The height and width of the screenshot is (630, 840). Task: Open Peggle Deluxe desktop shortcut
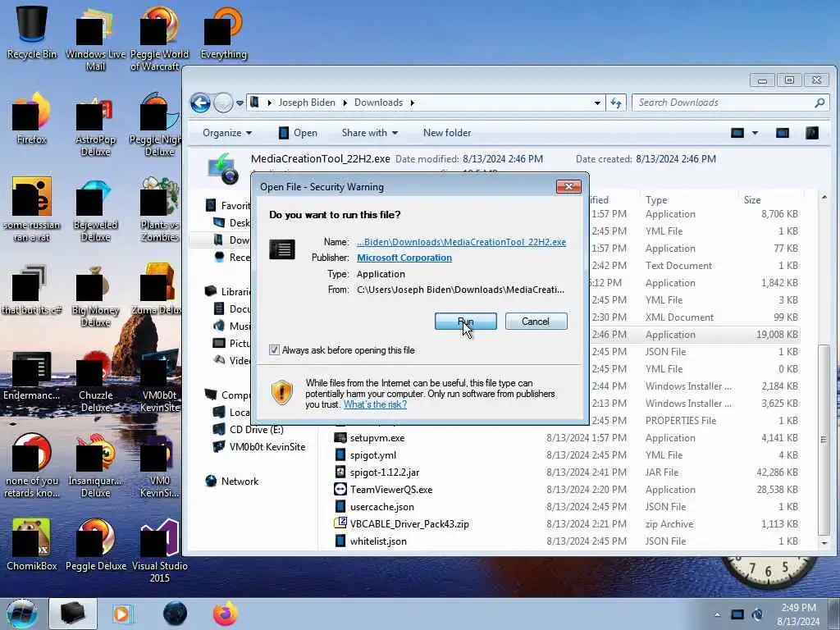95,544
